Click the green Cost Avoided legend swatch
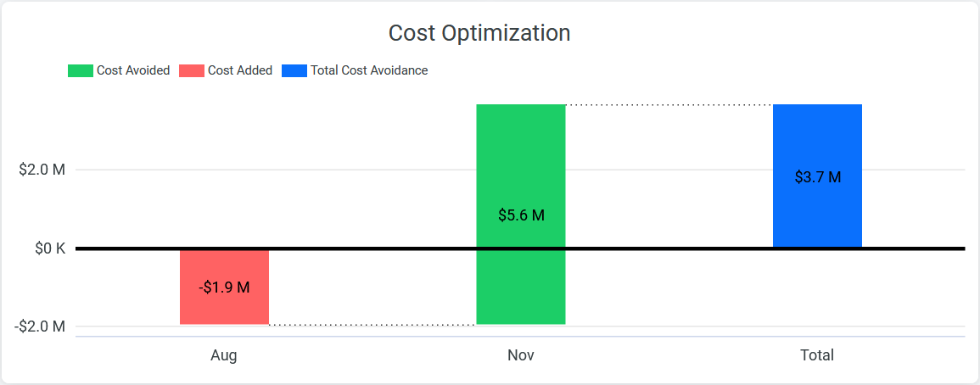The image size is (980, 385). (x=80, y=71)
